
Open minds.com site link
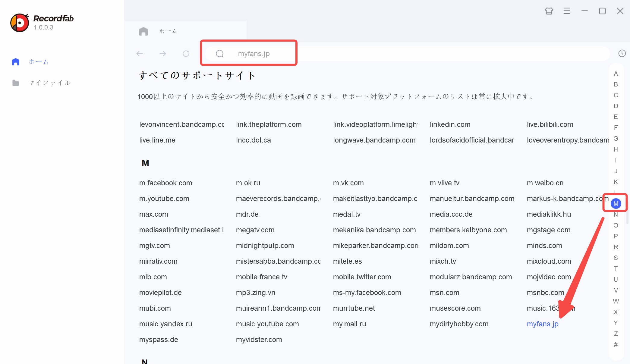tap(544, 246)
